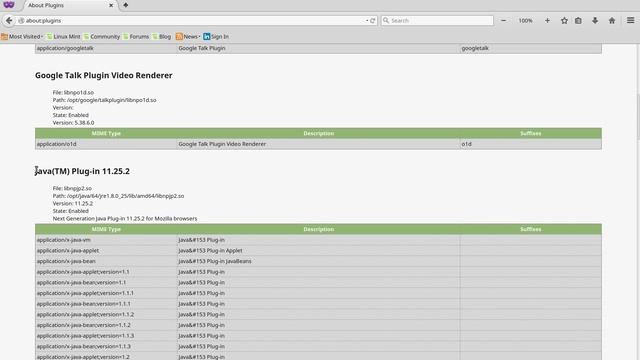Click the vertical scrollbar thumb

click(x=638, y=118)
